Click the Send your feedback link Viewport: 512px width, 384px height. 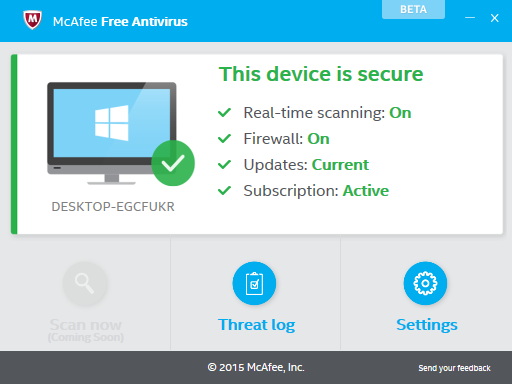tap(454, 368)
